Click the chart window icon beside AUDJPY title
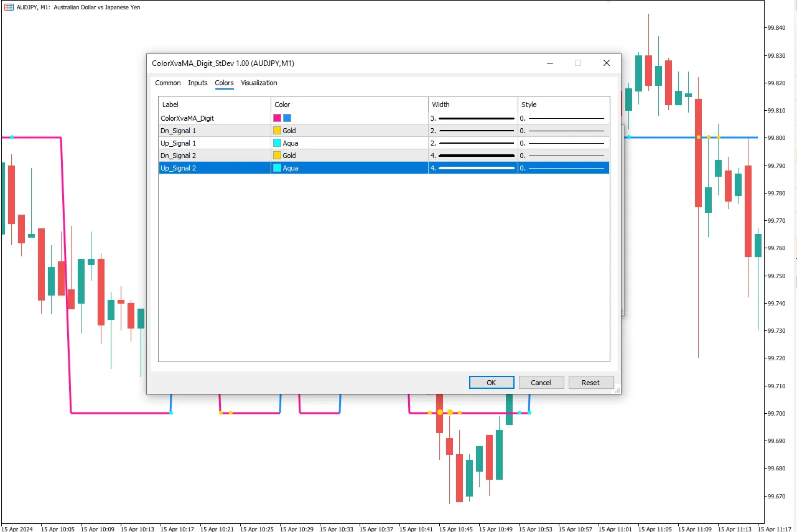 7,7
